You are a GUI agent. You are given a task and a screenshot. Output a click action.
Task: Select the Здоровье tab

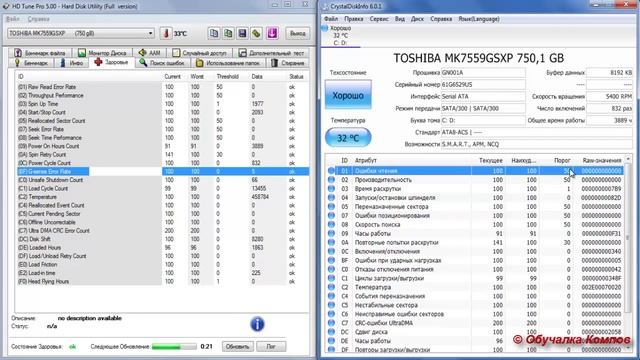click(x=111, y=62)
